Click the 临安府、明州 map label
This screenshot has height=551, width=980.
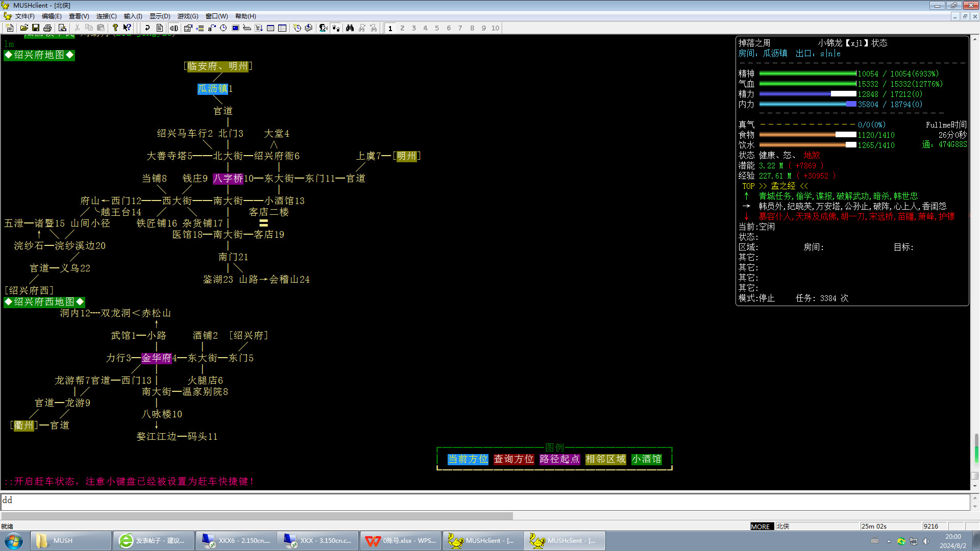pos(218,66)
